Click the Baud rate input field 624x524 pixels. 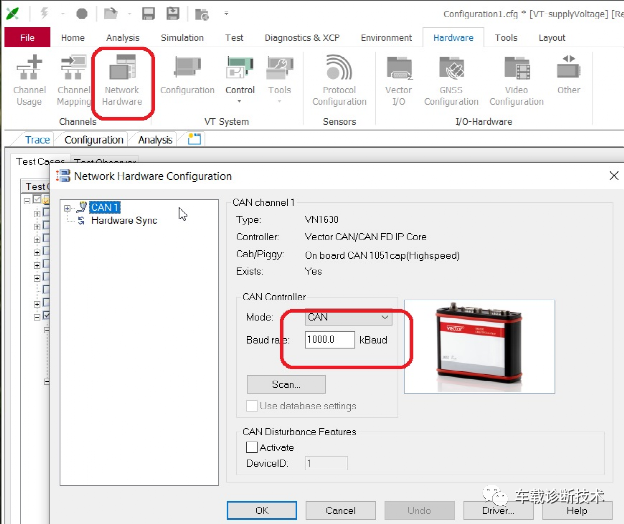point(330,340)
